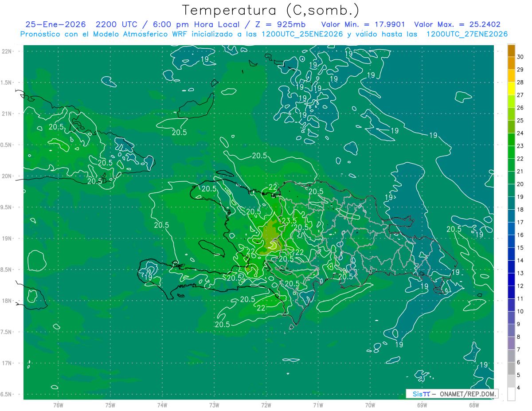Image resolution: width=532 pixels, height=411 pixels.
Task: Click color scale label '24'
Action: [x=520, y=133]
